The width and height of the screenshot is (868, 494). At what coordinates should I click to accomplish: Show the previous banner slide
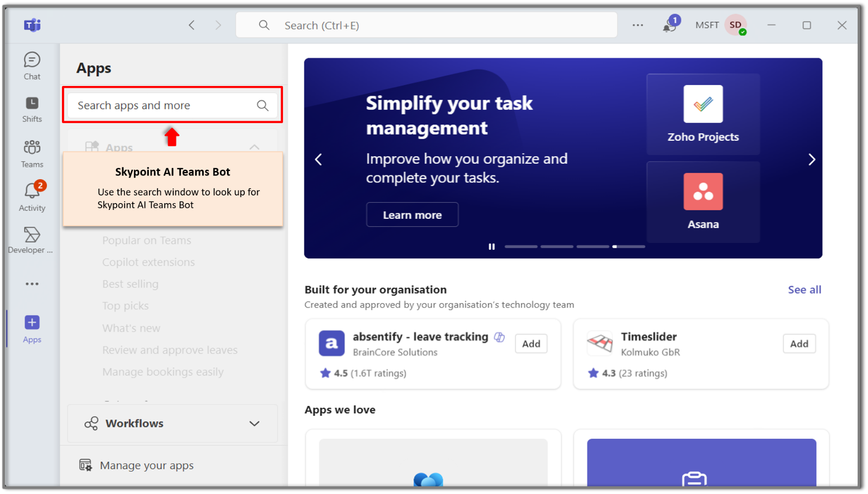coord(318,159)
